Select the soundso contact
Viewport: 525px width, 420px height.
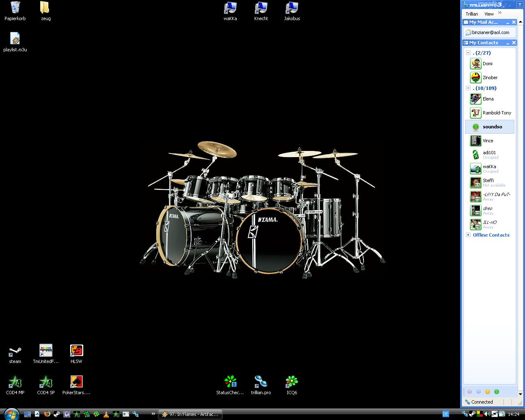(490, 127)
